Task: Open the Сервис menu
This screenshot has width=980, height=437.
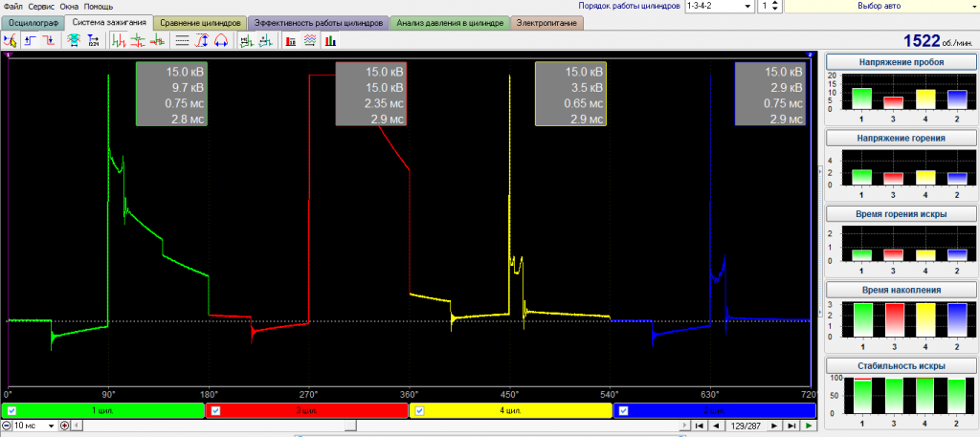Action: click(41, 6)
